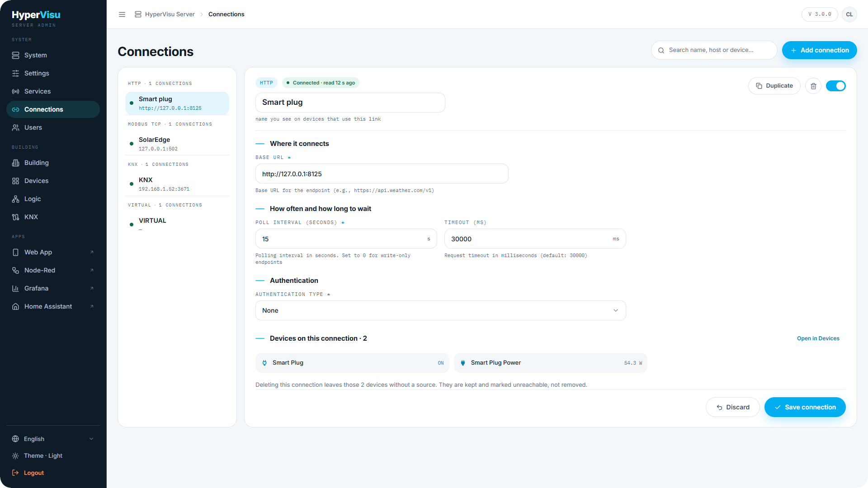Screen dimensions: 868x488
Task: Click the Smart Plug Power device card
Action: click(551, 363)
